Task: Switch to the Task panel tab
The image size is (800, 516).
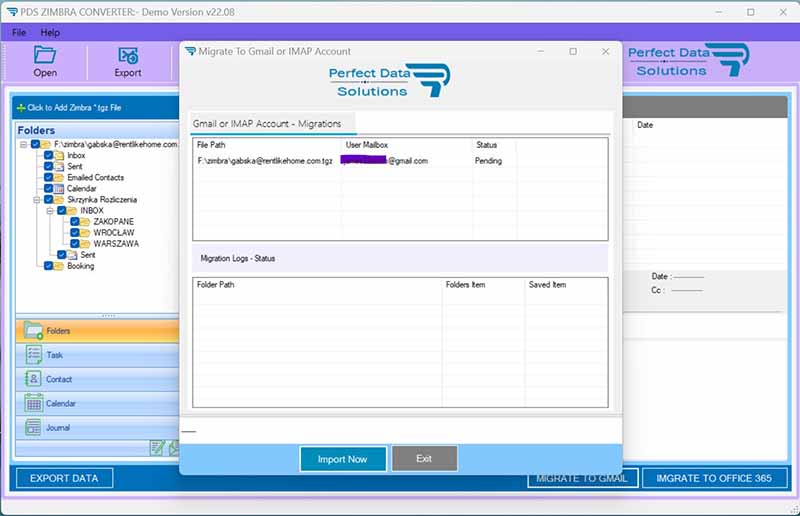Action: (x=97, y=355)
